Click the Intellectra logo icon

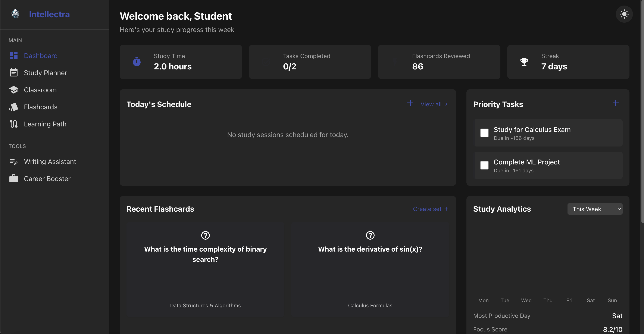tap(15, 14)
